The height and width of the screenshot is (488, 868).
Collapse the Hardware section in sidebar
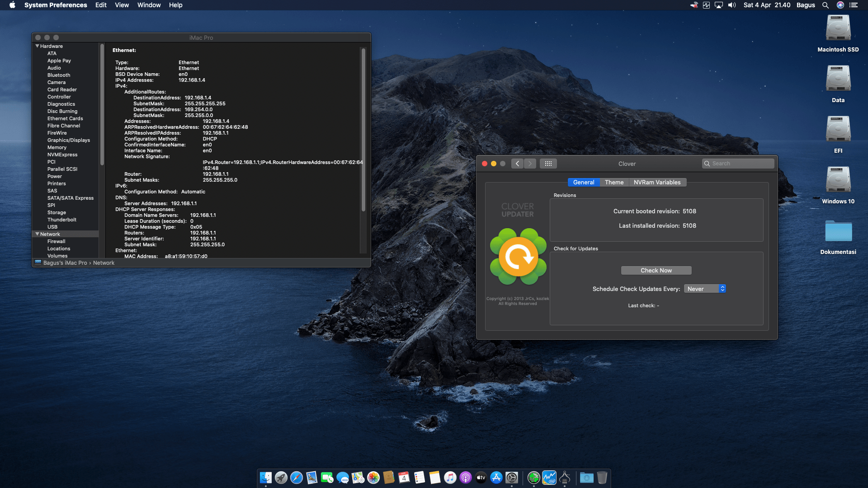click(x=37, y=46)
